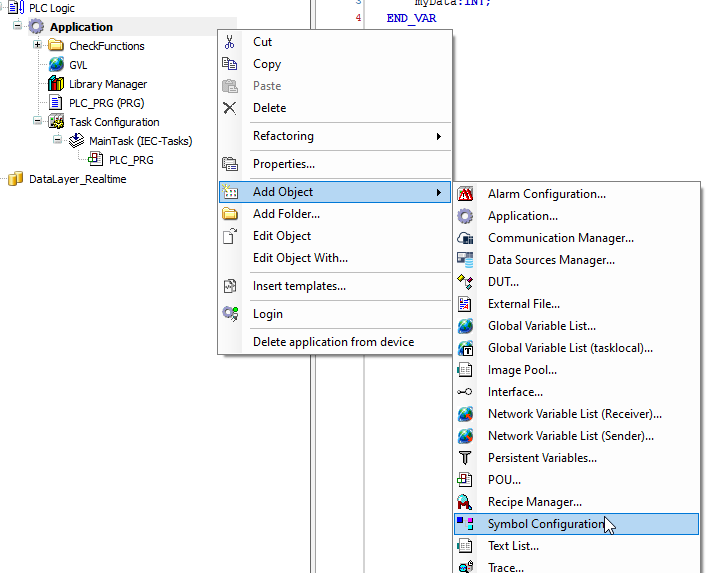712x573 pixels.
Task: Click the POU icon in submenu
Action: coord(465,480)
